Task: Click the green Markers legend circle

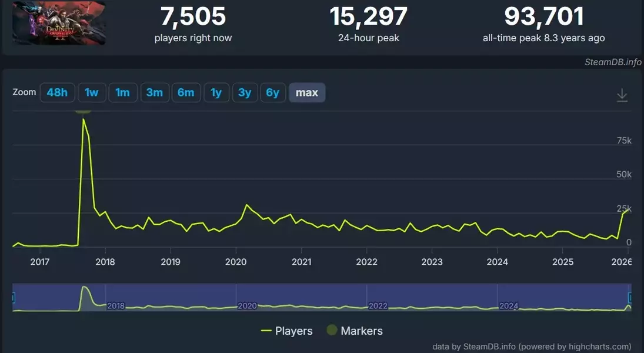Action: (x=332, y=331)
